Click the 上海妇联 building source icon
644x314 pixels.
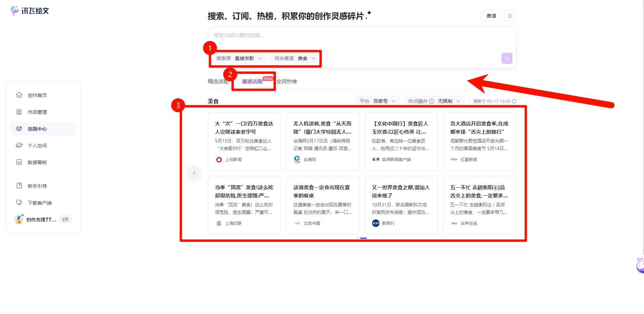click(x=219, y=223)
